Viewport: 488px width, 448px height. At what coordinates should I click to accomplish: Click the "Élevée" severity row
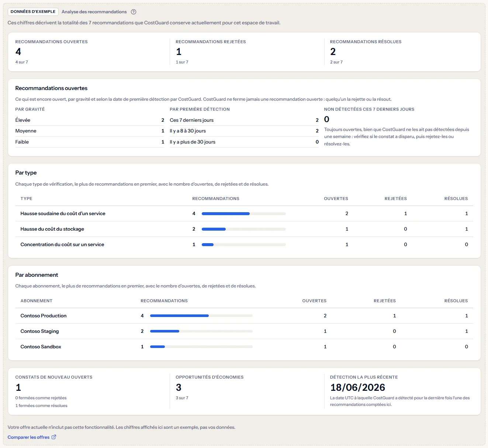click(x=90, y=120)
